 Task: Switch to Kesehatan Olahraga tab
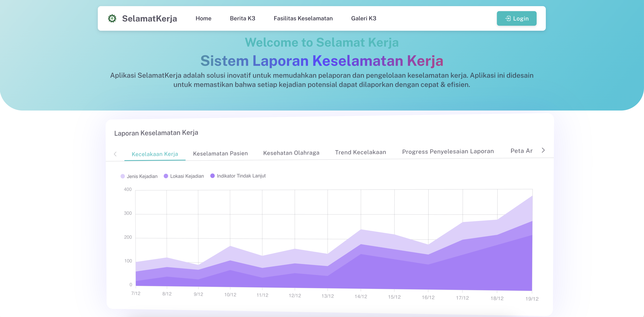point(291,153)
